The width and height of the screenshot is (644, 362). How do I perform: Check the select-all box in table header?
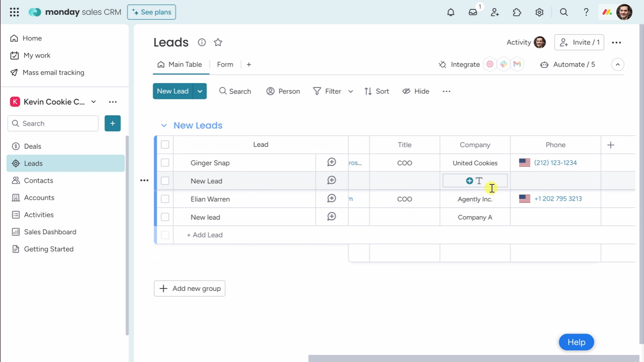pos(165,144)
